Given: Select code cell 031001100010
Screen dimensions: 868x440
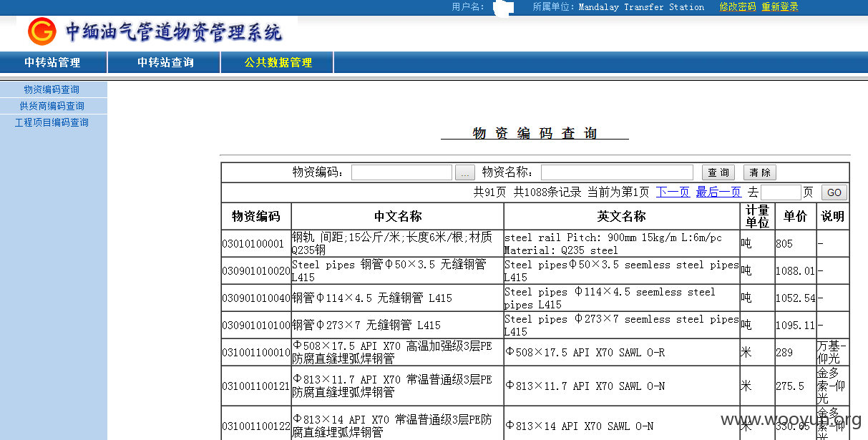Looking at the screenshot, I should point(256,353).
